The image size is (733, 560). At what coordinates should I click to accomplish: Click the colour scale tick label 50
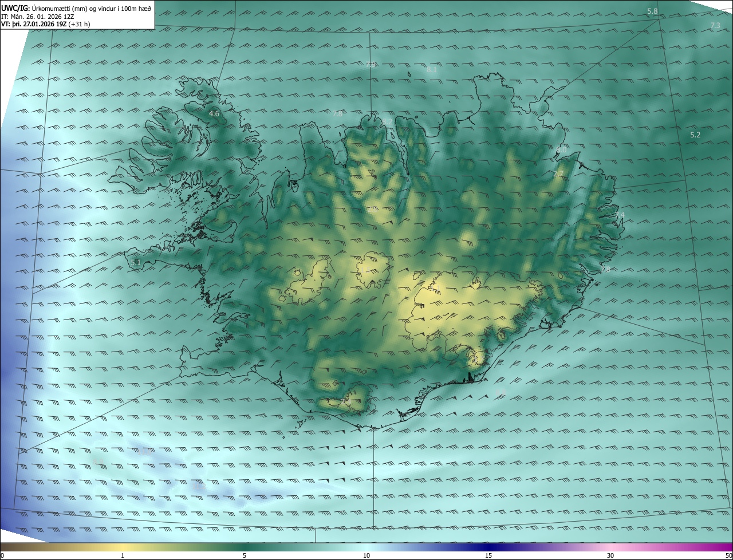point(728,555)
